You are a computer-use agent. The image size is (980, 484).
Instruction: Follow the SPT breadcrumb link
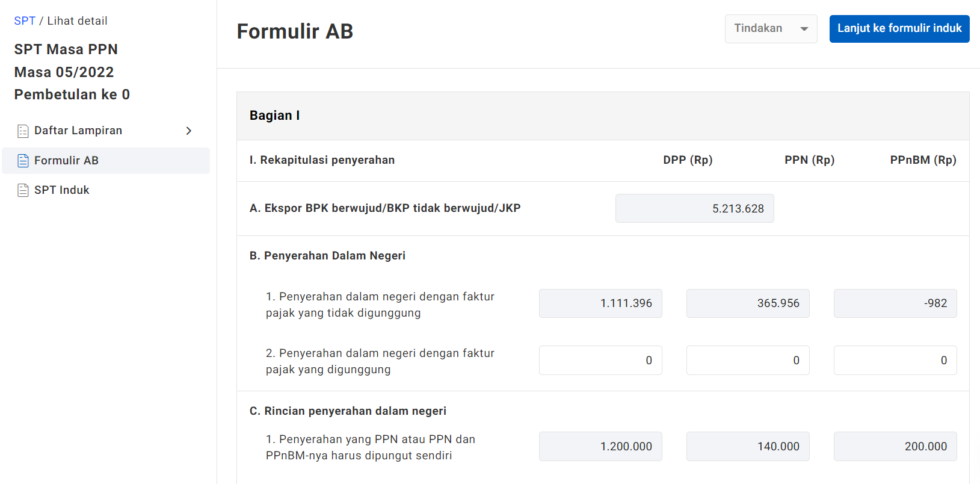[25, 21]
